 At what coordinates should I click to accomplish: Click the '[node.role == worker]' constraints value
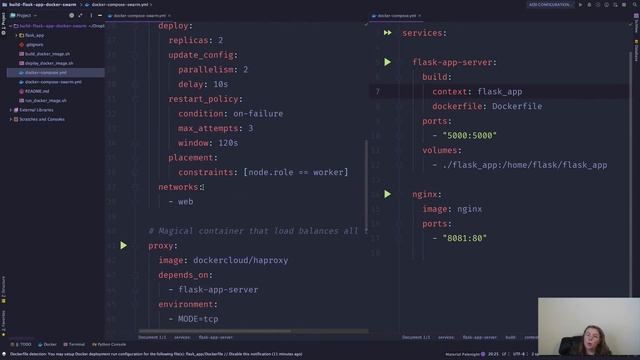pos(296,172)
